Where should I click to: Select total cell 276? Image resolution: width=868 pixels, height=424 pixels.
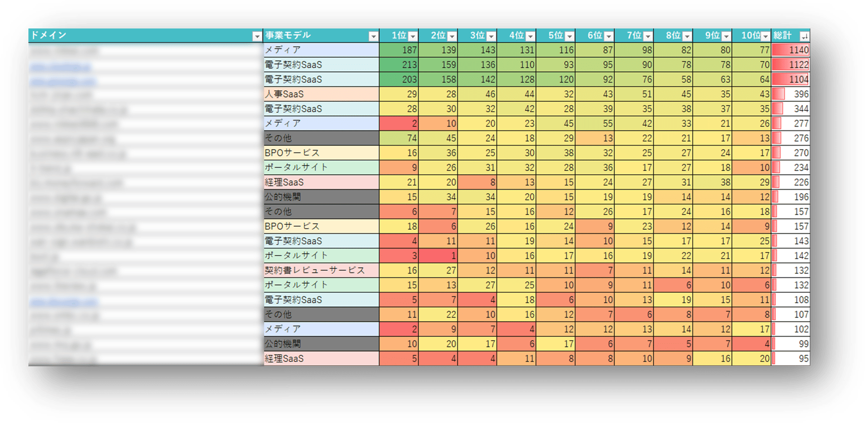pos(791,138)
